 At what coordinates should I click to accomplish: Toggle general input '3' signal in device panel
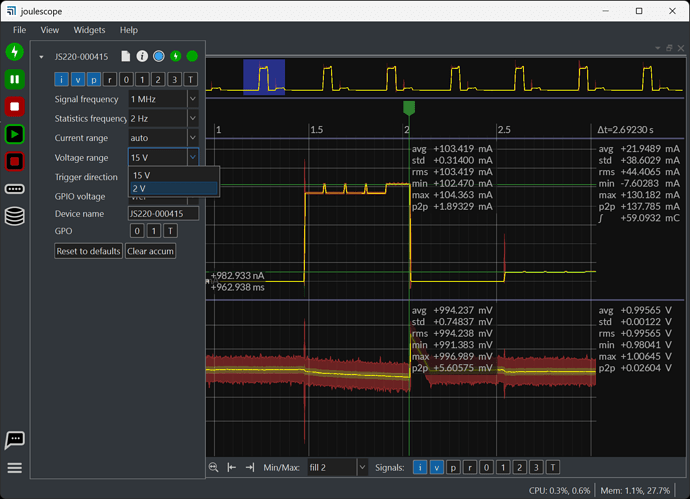174,80
